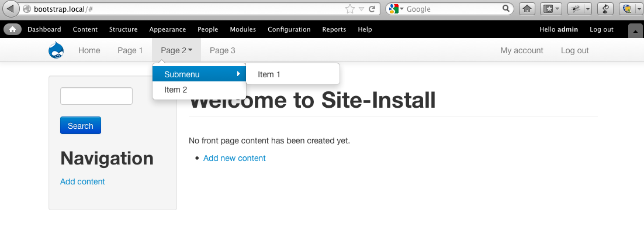The image size is (644, 233).
Task: Open the Appearance admin menu item
Action: click(168, 29)
